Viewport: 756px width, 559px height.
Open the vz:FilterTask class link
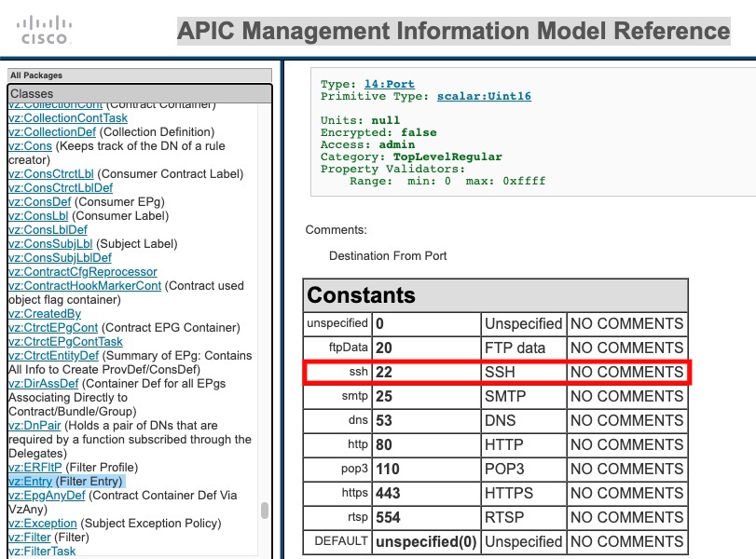(x=42, y=552)
